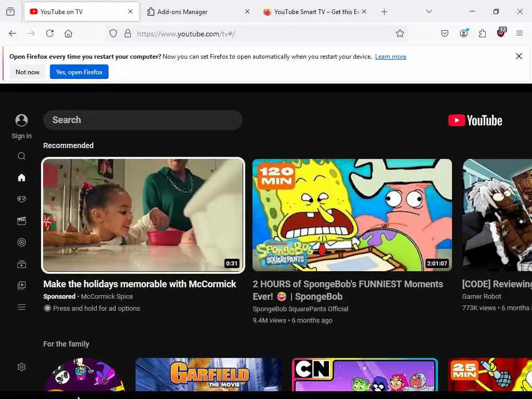Open the Library sidebar icon
The width and height of the screenshot is (532, 399).
pyautogui.click(x=22, y=285)
